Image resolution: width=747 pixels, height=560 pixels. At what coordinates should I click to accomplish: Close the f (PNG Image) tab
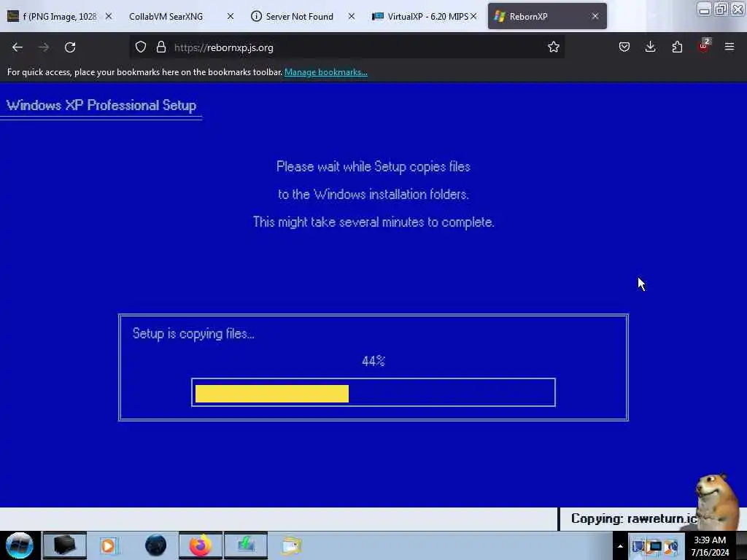tap(109, 16)
